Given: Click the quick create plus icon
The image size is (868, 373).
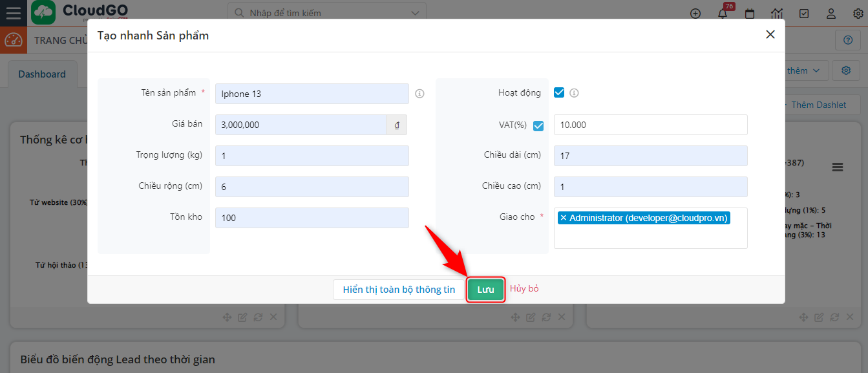Looking at the screenshot, I should click(x=695, y=14).
